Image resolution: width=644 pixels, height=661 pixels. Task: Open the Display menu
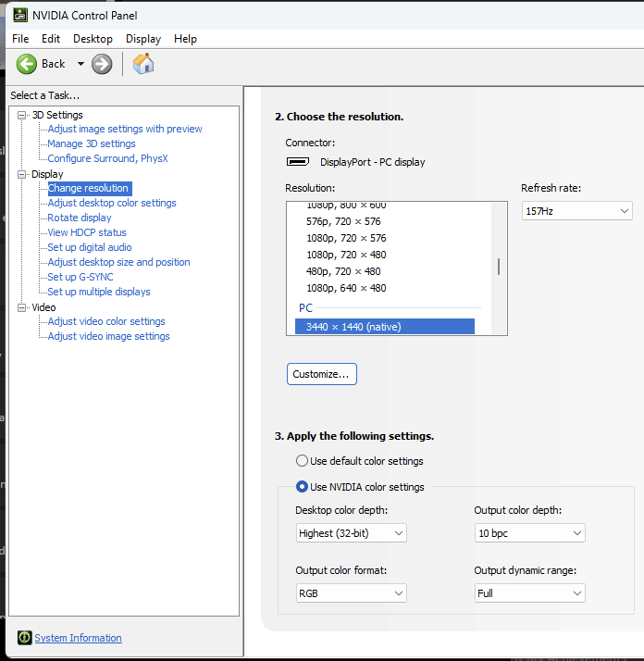tap(143, 39)
